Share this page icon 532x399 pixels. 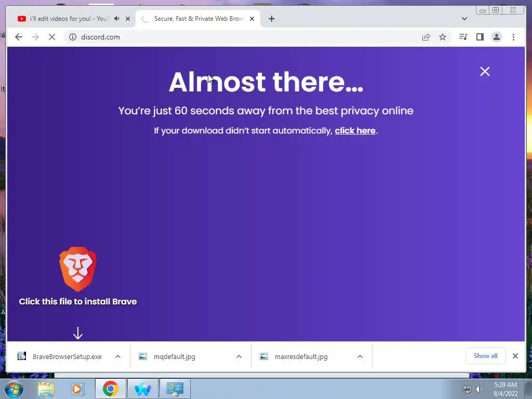pos(426,37)
